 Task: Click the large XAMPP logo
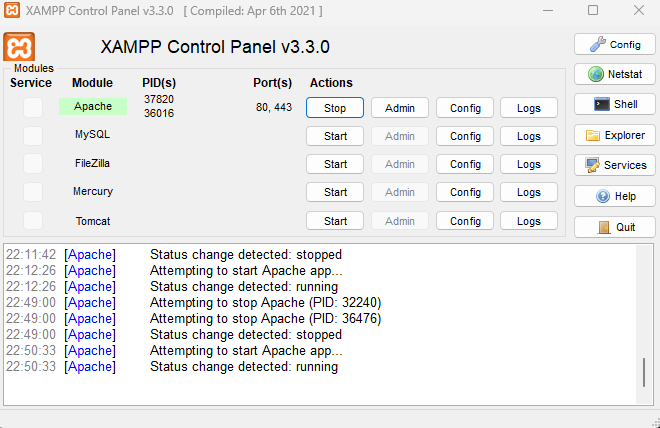[x=19, y=47]
